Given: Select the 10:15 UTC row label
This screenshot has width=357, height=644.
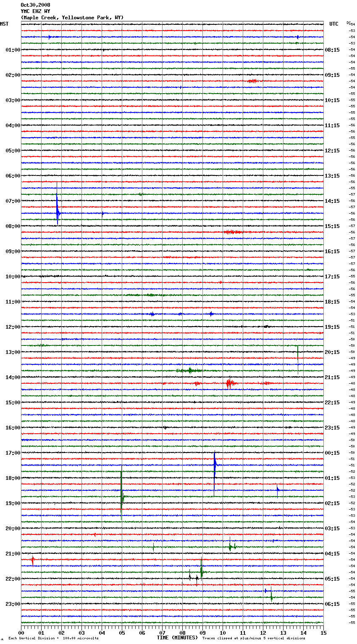Looking at the screenshot, I should pos(332,100).
